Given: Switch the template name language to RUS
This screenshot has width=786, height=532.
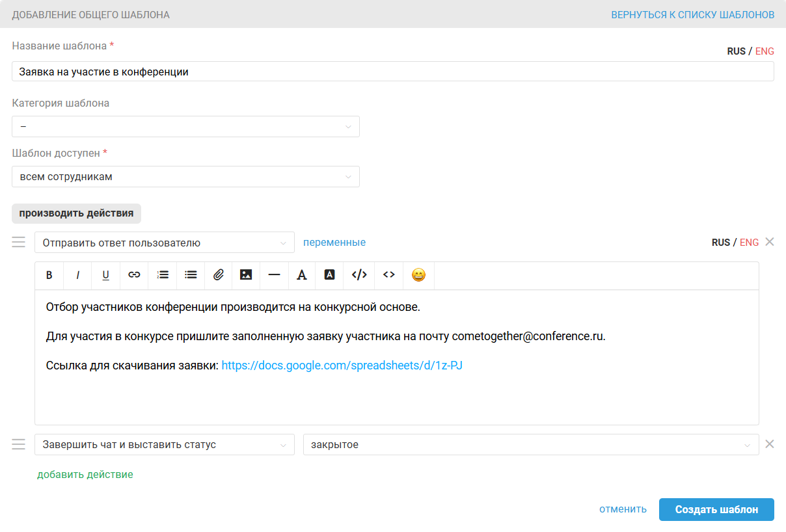Looking at the screenshot, I should (x=737, y=51).
